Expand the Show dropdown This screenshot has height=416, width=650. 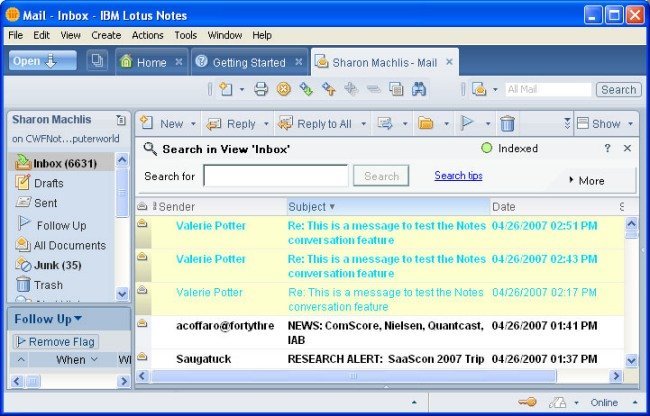(x=605, y=124)
